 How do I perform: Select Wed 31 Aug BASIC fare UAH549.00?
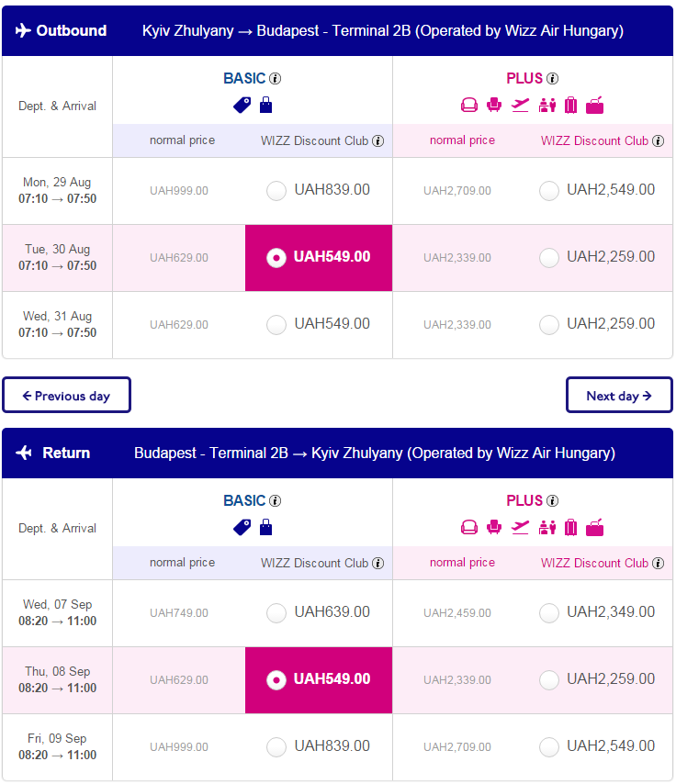point(276,324)
